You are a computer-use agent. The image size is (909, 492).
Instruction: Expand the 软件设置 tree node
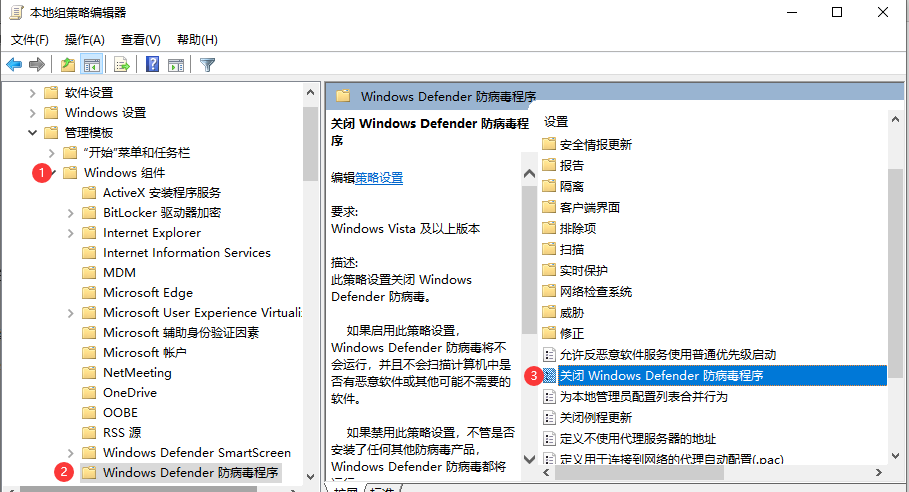tap(32, 93)
